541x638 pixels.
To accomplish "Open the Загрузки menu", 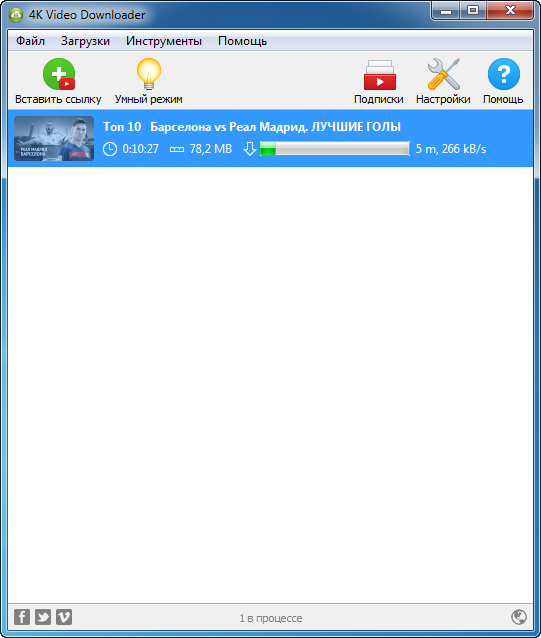I will (85, 41).
